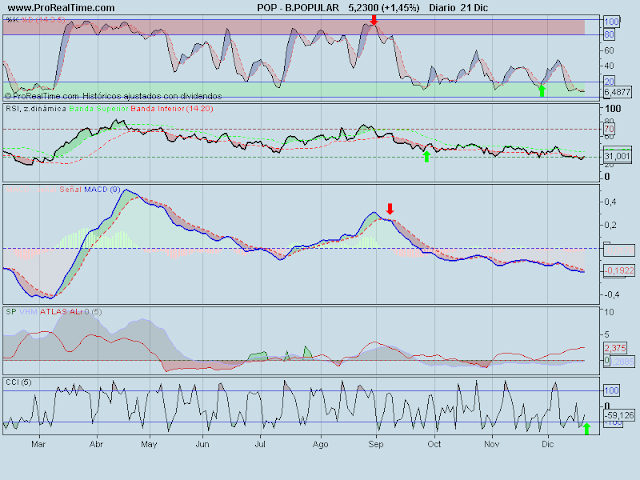This screenshot has height=480, width=640.
Task: Select the %K %D (14 3 5) stochastic label
Action: click(36, 20)
